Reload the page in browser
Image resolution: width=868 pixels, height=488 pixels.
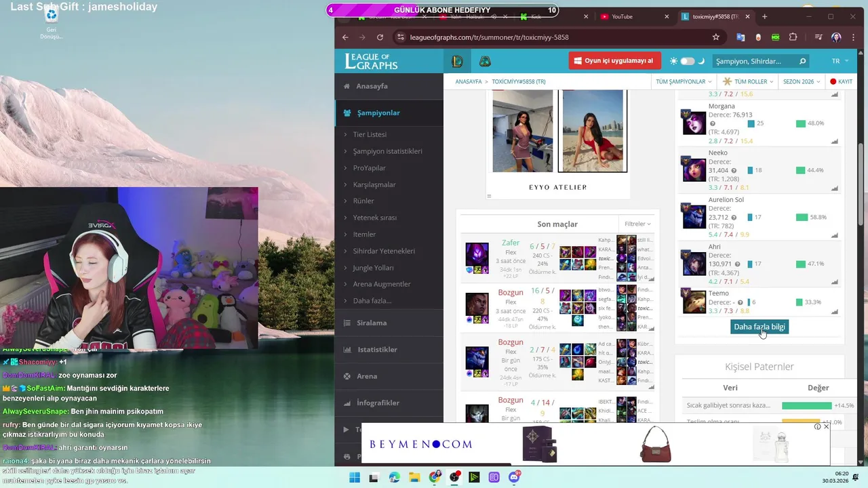pos(380,37)
